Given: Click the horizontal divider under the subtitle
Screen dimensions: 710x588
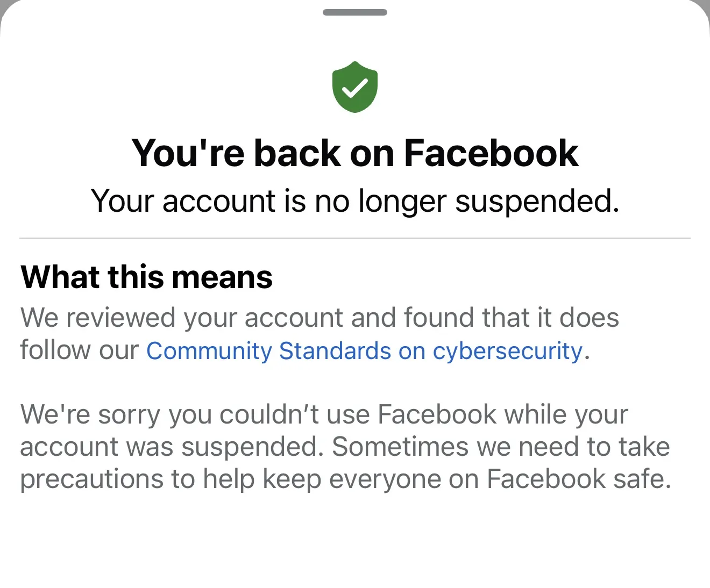Looking at the screenshot, I should [355, 238].
